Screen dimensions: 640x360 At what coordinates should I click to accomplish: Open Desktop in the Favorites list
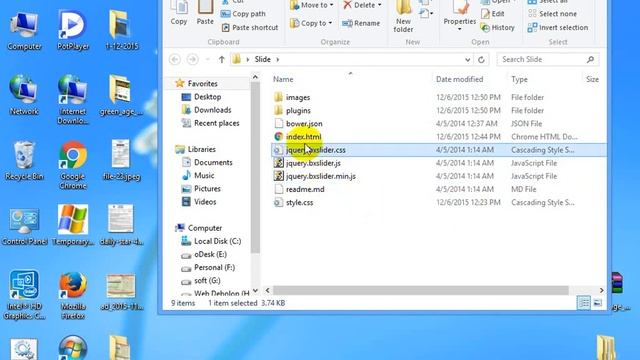[x=207, y=97]
